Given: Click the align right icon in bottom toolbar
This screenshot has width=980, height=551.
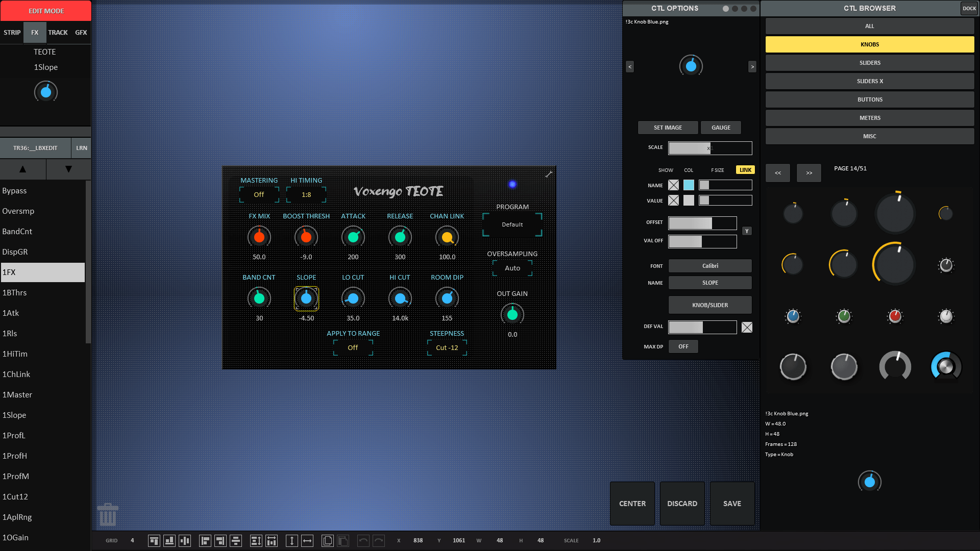Looking at the screenshot, I should pyautogui.click(x=220, y=541).
